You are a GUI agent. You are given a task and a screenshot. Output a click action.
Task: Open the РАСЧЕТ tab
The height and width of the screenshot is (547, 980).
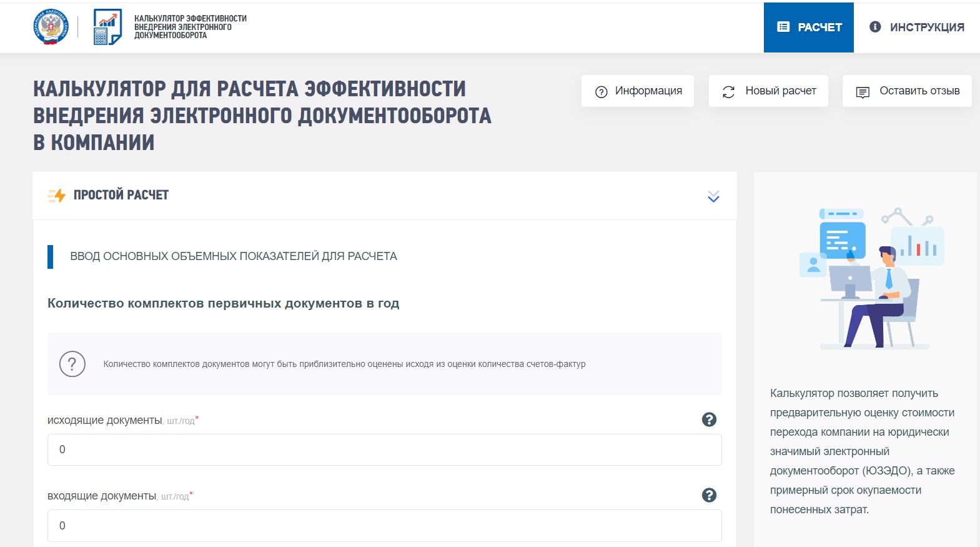pyautogui.click(x=808, y=28)
